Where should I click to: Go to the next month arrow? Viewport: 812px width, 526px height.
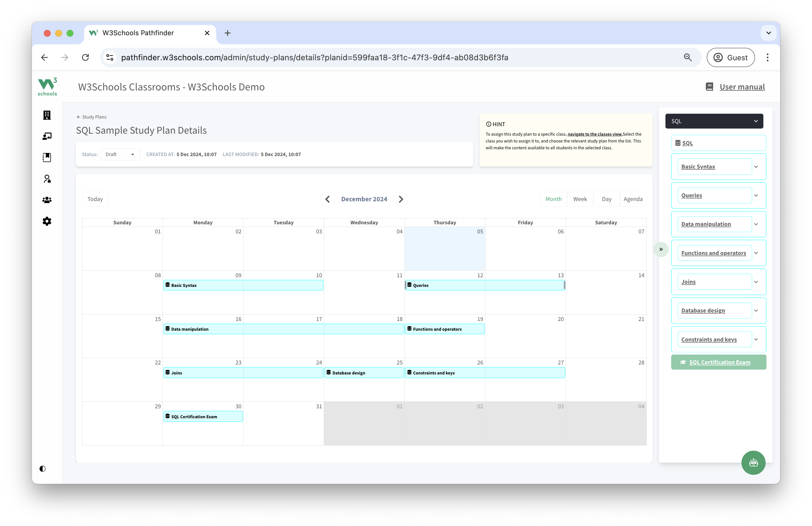point(401,199)
